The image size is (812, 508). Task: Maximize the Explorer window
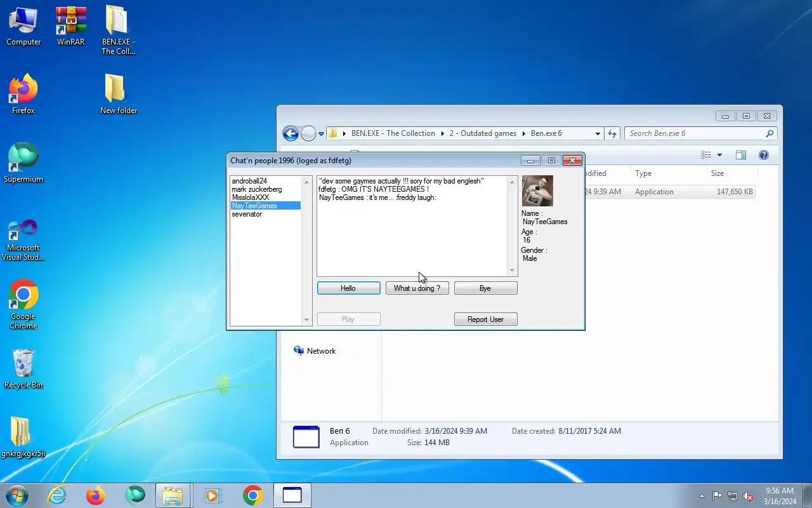(746, 116)
